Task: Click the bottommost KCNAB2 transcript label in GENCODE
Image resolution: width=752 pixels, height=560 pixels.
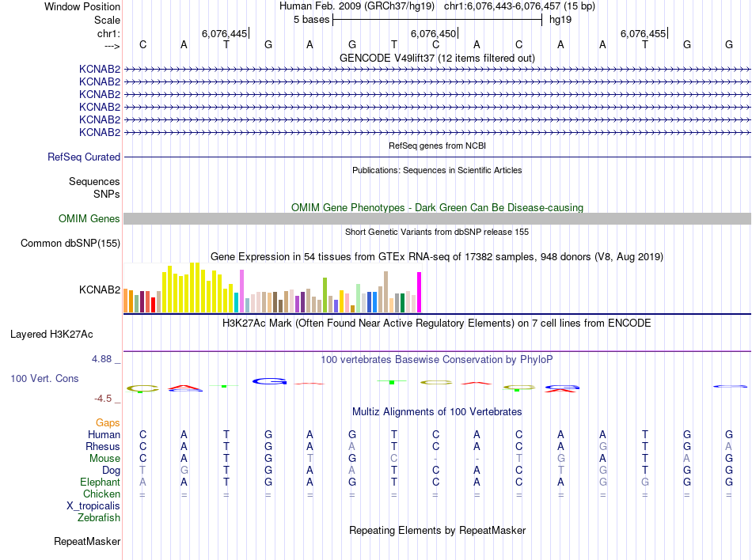Action: click(x=100, y=132)
